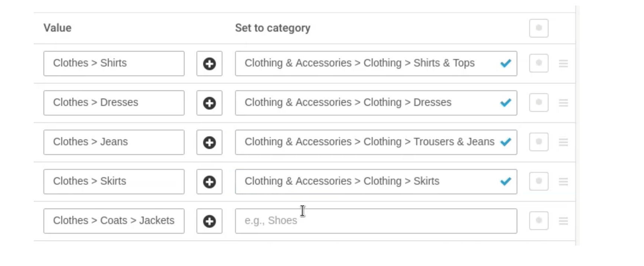Click the plus icon beside Clothes > Dresses

[x=209, y=103]
